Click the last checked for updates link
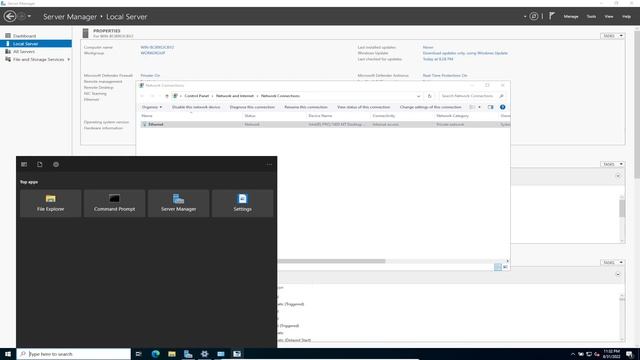The height and width of the screenshot is (360, 640). (x=438, y=59)
